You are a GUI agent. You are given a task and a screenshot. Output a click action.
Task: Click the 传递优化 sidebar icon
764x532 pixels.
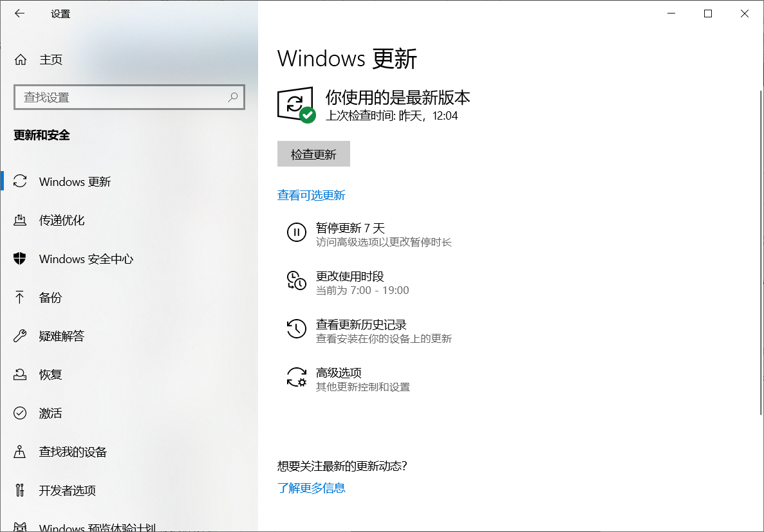click(x=20, y=220)
